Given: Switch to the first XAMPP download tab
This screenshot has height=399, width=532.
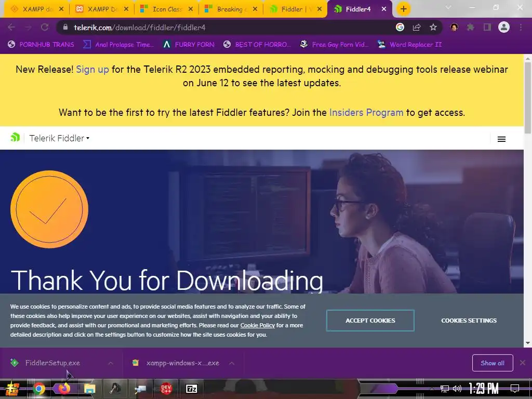Looking at the screenshot, I should 32,9.
